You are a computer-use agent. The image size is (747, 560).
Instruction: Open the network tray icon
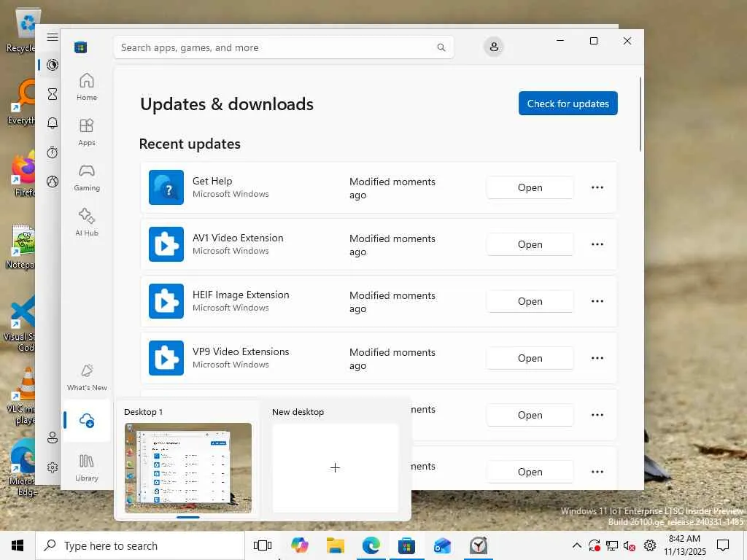pyautogui.click(x=612, y=545)
